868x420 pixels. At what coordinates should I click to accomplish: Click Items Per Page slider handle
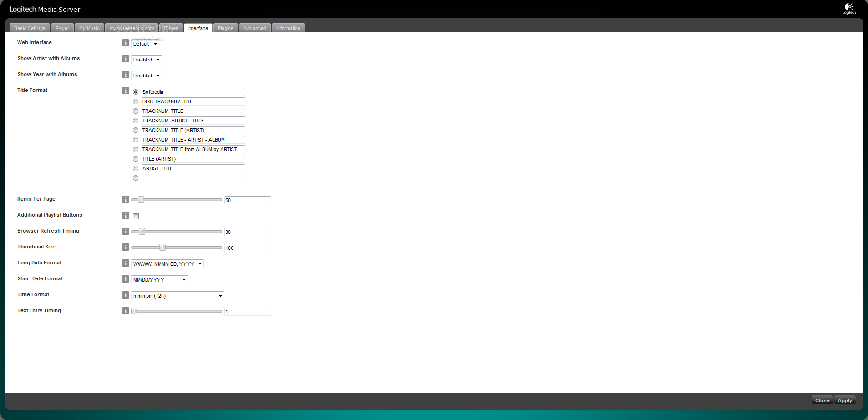point(141,200)
